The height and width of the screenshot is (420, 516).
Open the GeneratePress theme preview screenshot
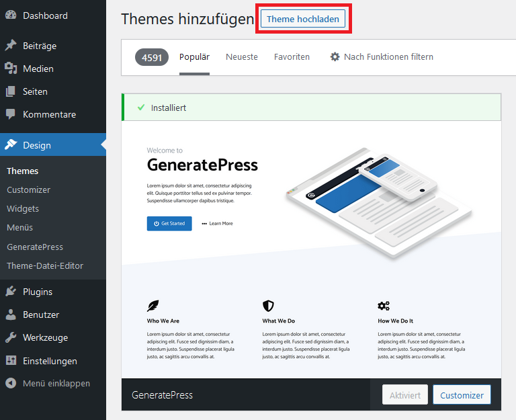pyautogui.click(x=311, y=249)
